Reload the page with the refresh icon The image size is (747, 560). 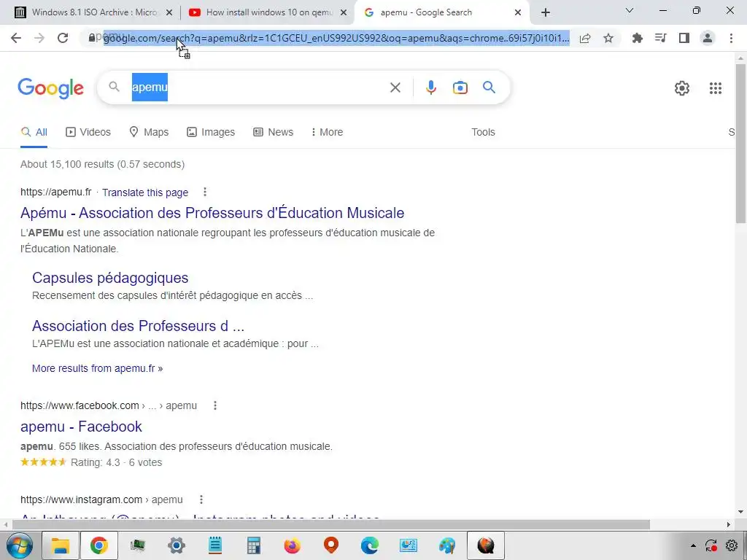click(x=63, y=38)
